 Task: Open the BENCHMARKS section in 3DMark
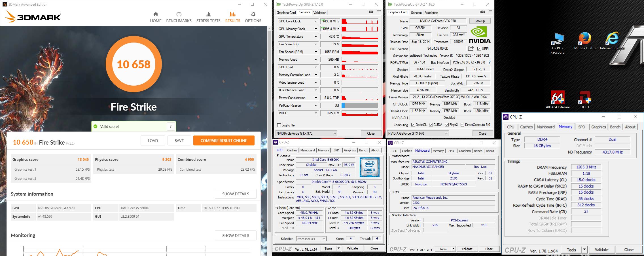coord(179,17)
